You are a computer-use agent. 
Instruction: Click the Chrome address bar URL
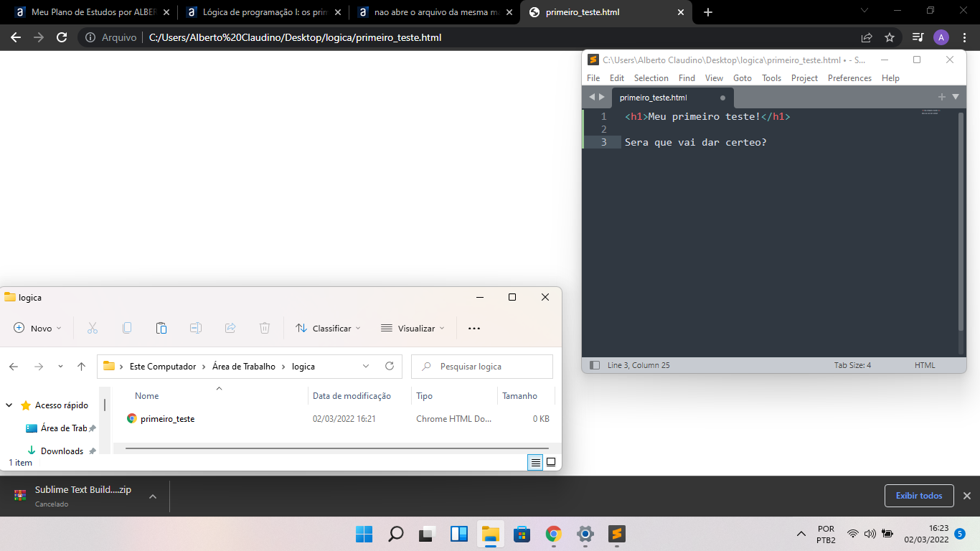tap(295, 37)
